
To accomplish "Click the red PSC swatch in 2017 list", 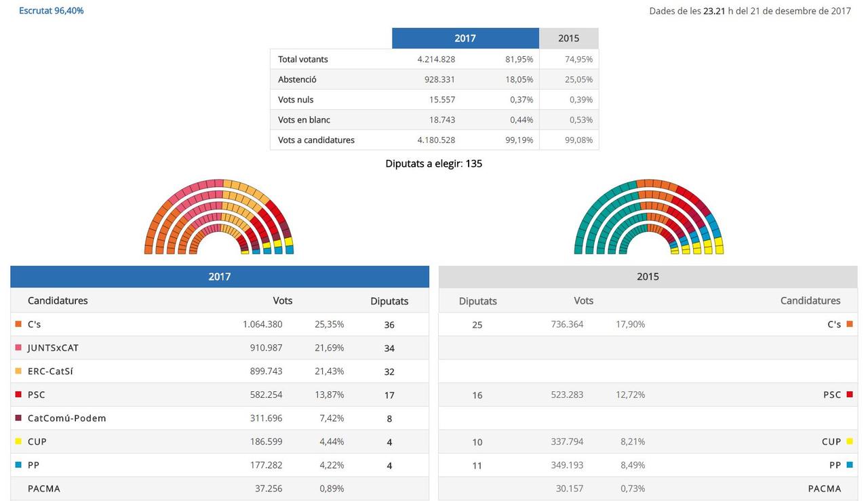I will click(18, 395).
